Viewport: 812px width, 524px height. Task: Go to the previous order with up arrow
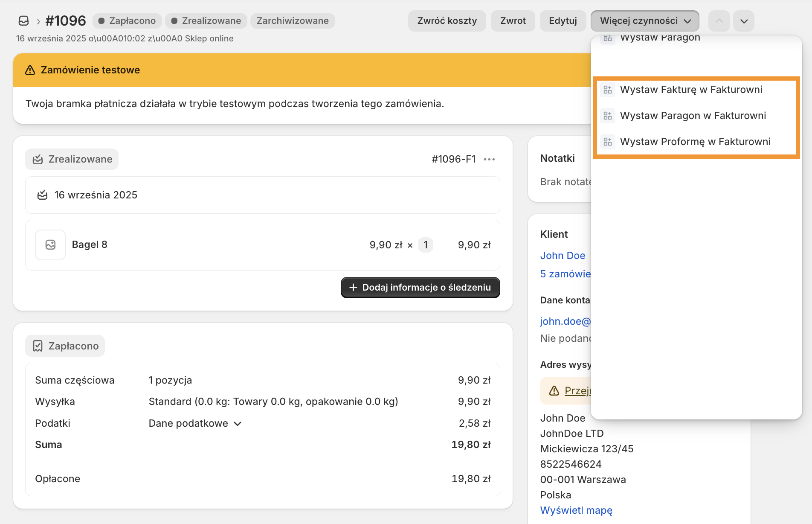tap(719, 21)
